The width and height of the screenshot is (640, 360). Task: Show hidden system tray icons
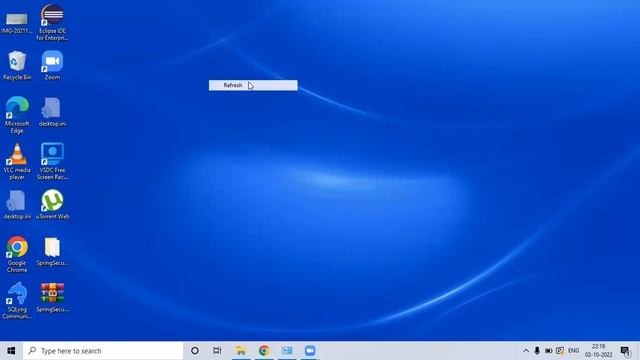click(x=526, y=351)
